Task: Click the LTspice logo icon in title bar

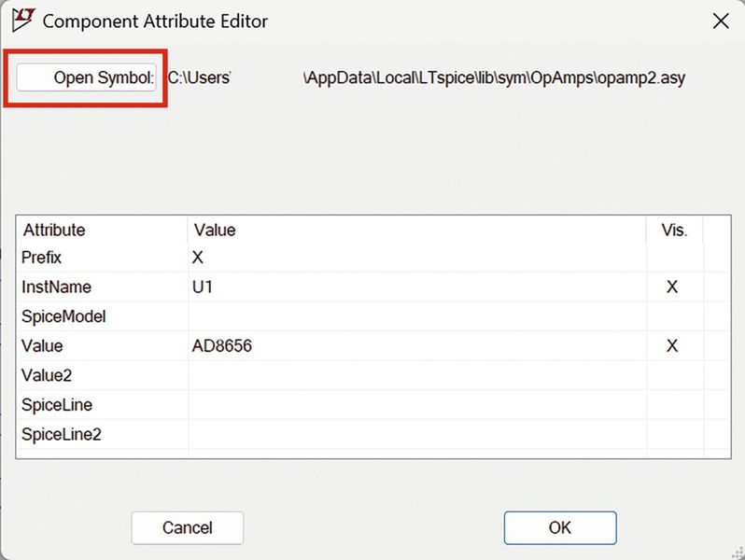Action: tap(22, 21)
